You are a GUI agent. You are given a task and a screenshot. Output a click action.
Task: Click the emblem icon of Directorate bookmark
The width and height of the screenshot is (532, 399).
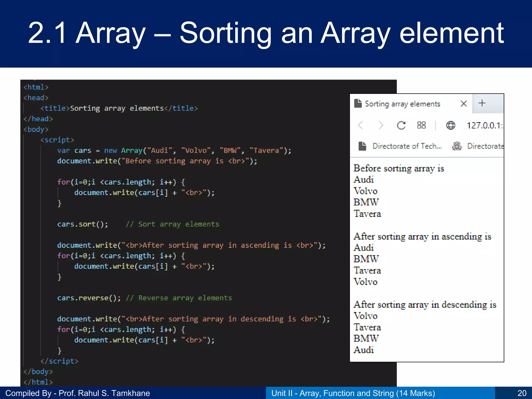point(457,146)
